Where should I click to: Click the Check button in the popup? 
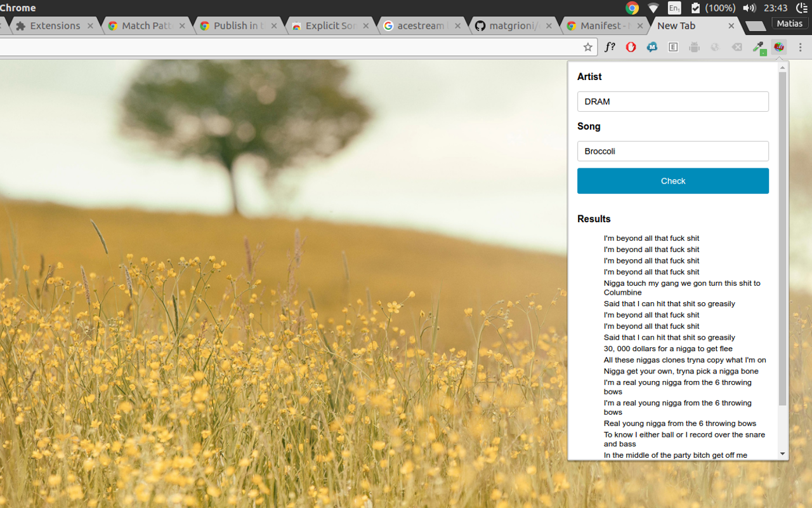click(x=673, y=181)
